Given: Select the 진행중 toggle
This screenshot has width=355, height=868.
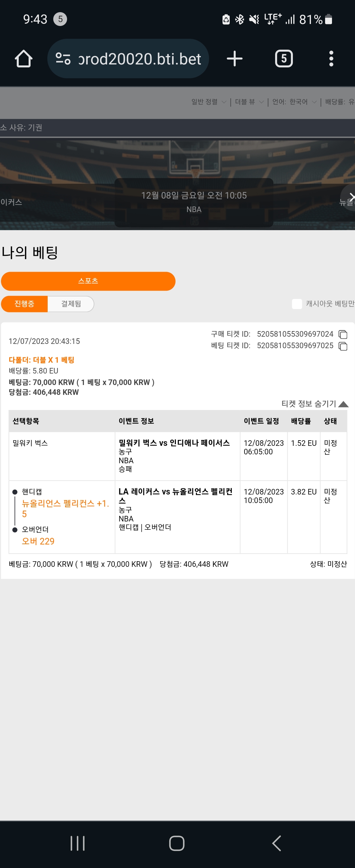Looking at the screenshot, I should (24, 304).
